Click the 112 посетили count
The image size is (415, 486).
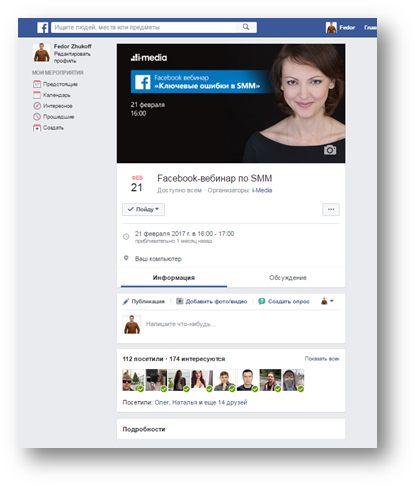pos(143,359)
